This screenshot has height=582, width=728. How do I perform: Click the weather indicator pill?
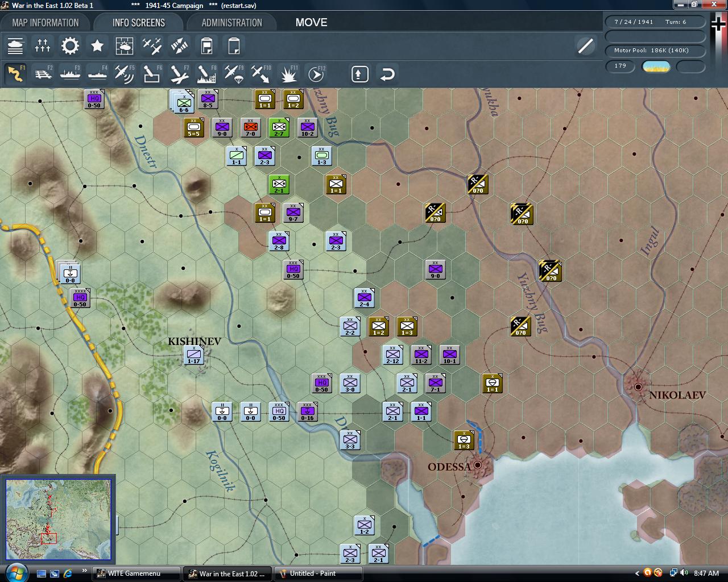(x=656, y=66)
